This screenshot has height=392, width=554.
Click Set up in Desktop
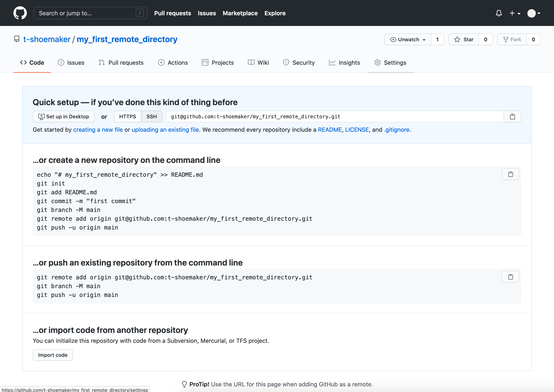[63, 117]
